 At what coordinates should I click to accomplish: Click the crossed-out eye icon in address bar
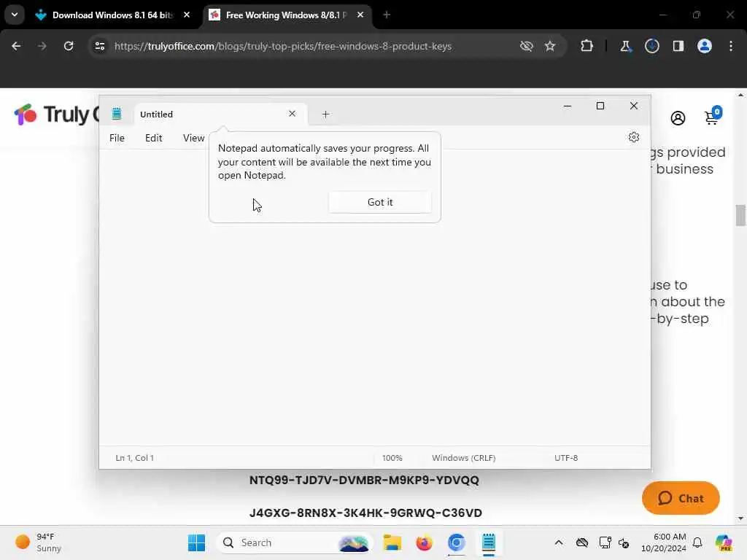[x=527, y=46]
